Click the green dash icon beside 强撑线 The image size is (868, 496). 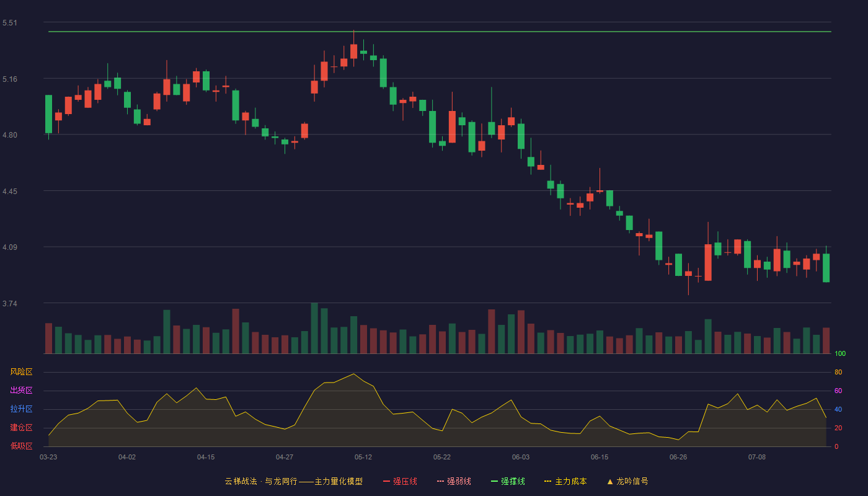tap(494, 481)
